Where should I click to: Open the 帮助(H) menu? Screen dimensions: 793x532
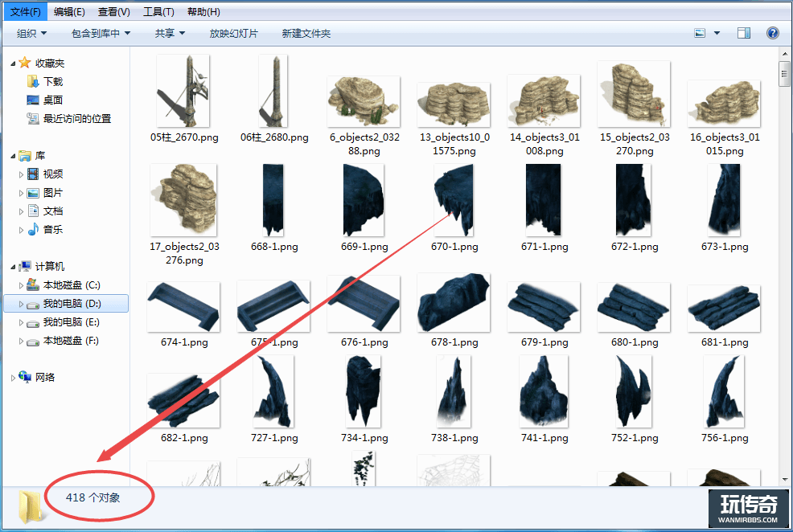[203, 11]
